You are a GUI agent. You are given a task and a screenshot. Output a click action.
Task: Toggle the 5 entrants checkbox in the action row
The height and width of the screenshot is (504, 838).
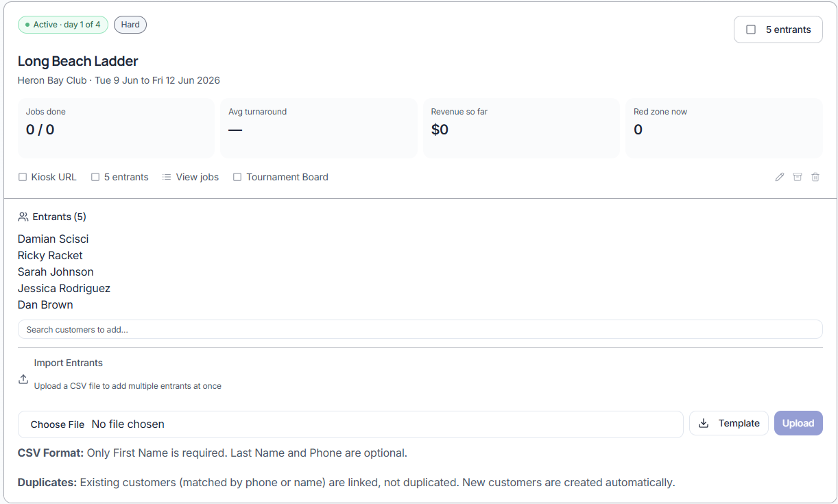coord(95,177)
